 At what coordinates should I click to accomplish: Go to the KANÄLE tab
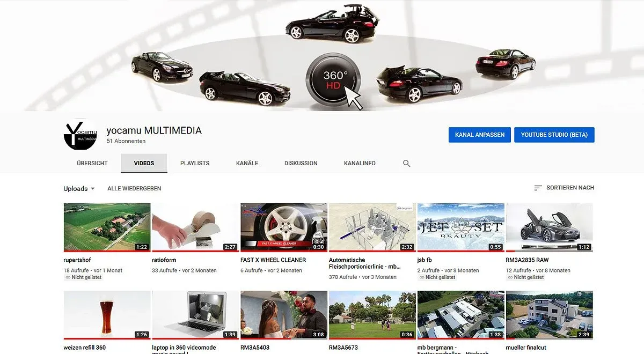click(247, 164)
